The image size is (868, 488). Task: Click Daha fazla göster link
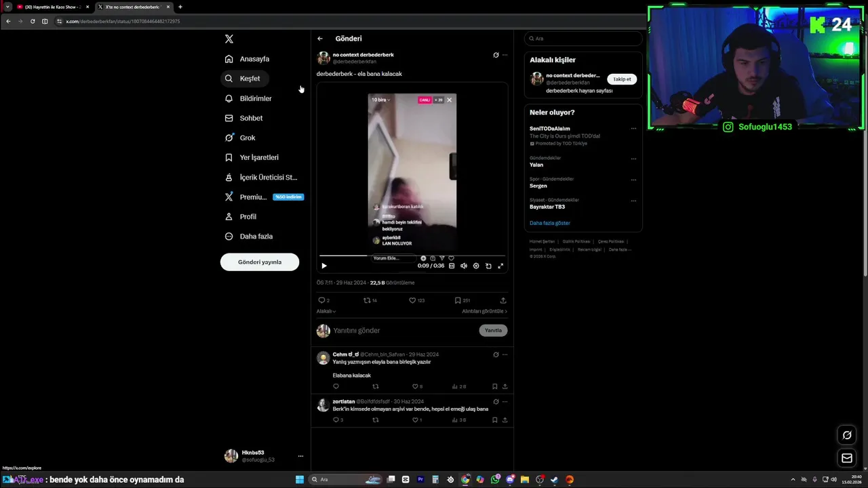click(550, 223)
